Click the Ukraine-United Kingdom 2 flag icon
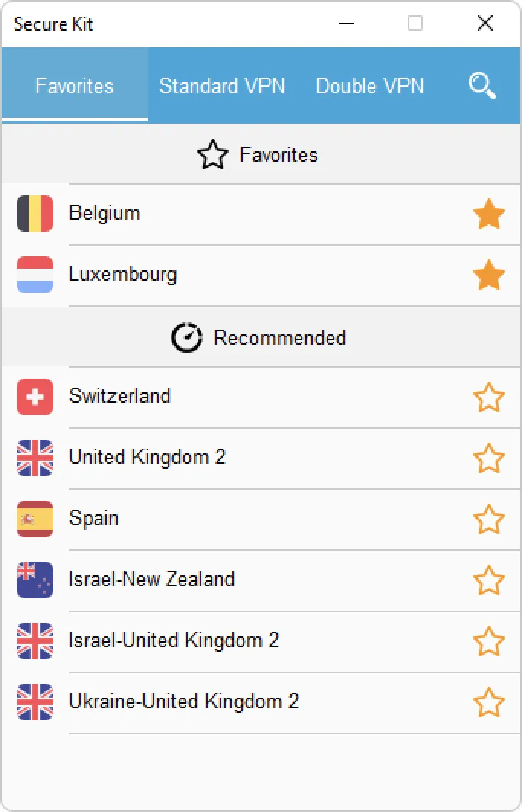 [34, 702]
